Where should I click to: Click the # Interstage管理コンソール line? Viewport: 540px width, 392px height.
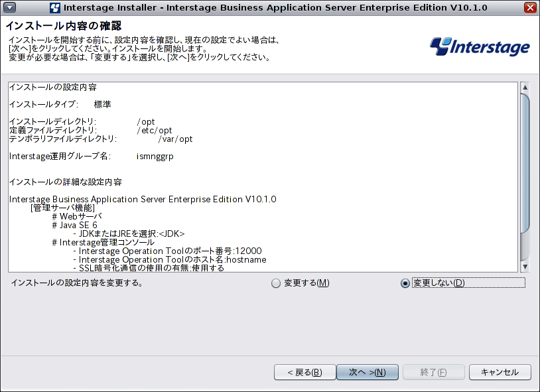103,243
